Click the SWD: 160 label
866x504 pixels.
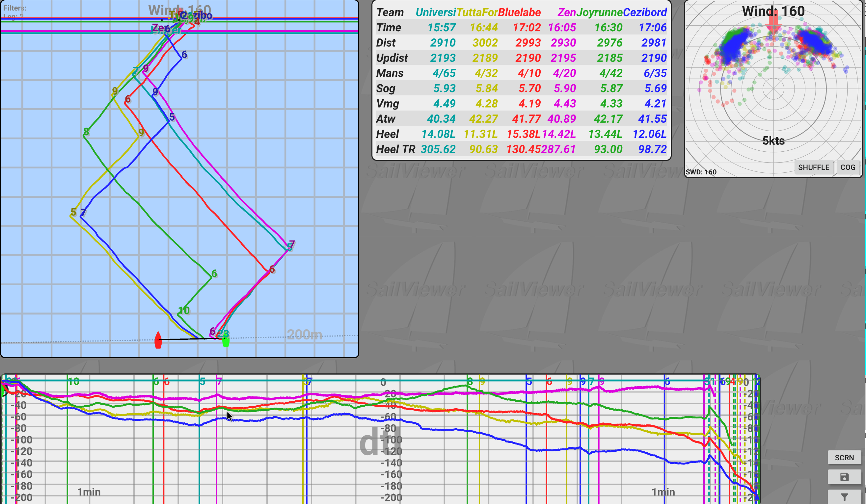(701, 172)
